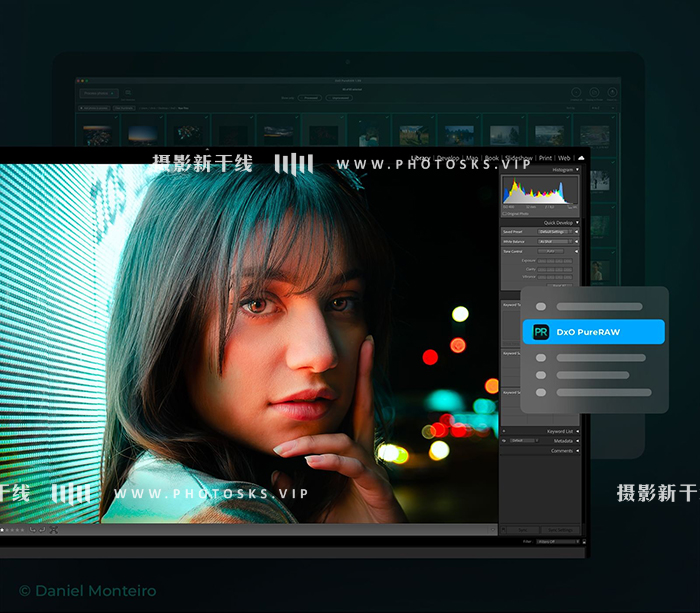Viewport: 700px width, 613px height.
Task: Select the DxO PureRAW menu entry
Action: pyautogui.click(x=593, y=332)
